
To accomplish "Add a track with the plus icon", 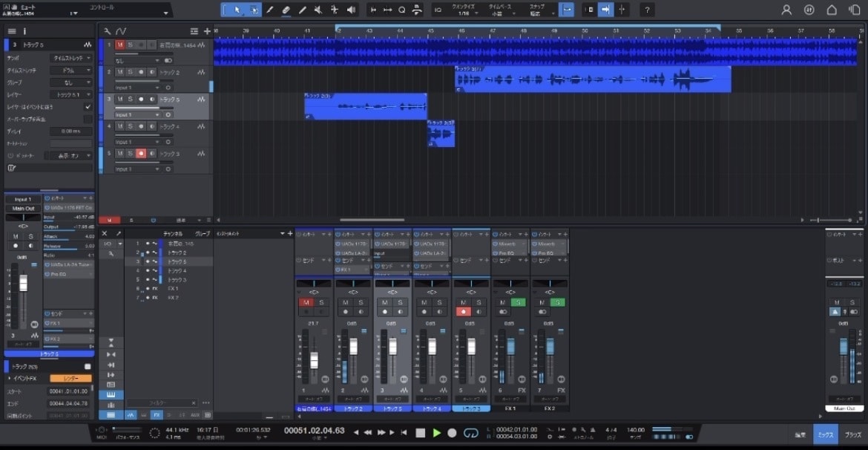I will [207, 31].
